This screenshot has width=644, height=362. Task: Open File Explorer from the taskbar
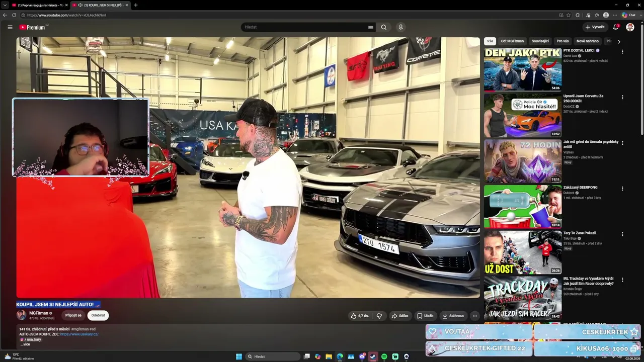point(329,356)
